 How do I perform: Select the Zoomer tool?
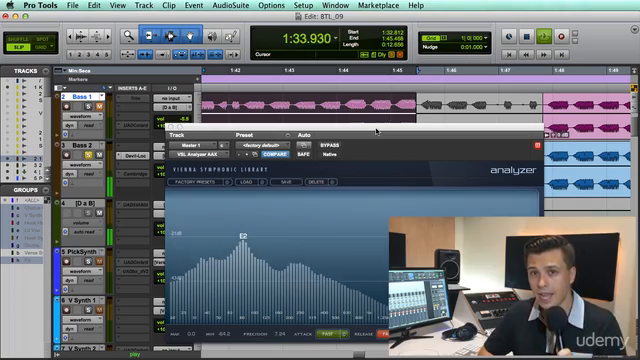pyautogui.click(x=129, y=36)
